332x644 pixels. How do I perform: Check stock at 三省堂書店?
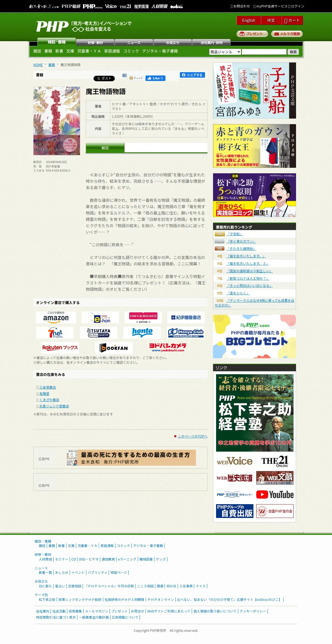pos(48,388)
